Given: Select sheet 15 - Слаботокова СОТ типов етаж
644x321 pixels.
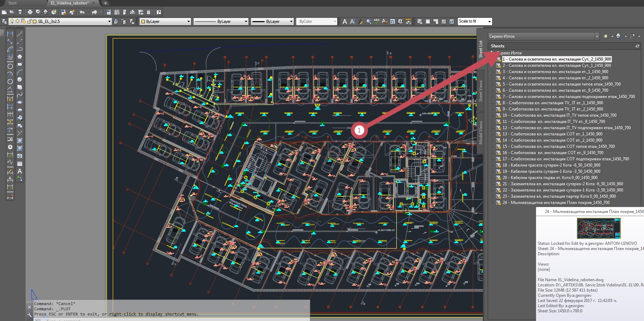Looking at the screenshot, I should [559, 146].
